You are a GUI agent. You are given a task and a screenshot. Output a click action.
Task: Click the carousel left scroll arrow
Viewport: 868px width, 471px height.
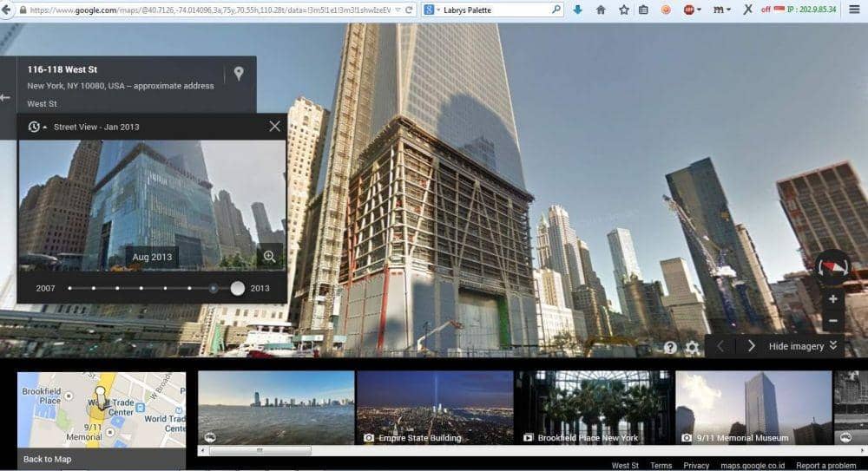pyautogui.click(x=202, y=450)
